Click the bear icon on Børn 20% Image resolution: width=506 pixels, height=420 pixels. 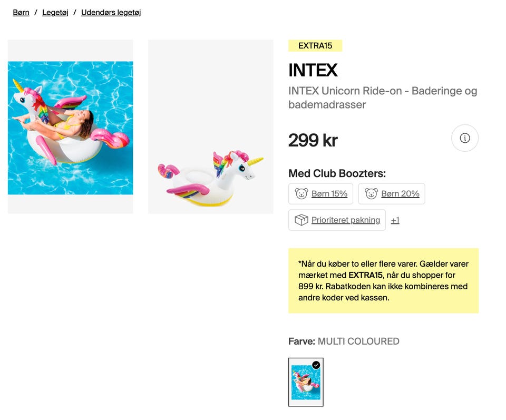click(x=371, y=194)
